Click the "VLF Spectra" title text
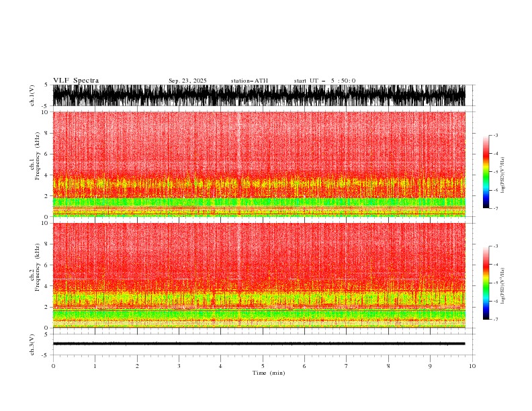The width and height of the screenshot is (532, 411). 76,81
